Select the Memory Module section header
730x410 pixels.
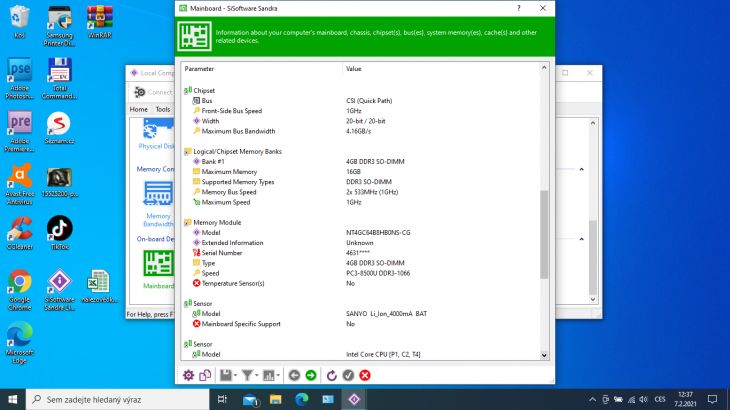click(x=217, y=222)
